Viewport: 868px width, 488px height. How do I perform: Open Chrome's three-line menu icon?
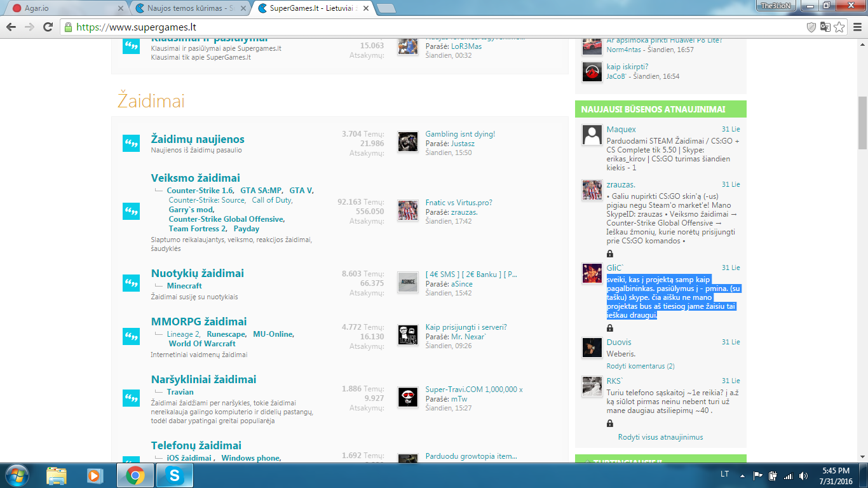[x=857, y=27]
